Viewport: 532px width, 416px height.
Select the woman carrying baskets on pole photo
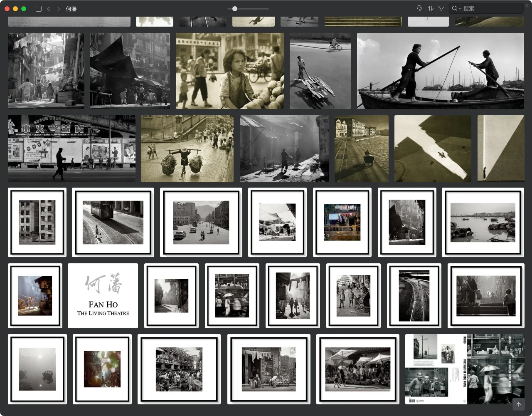coord(187,149)
